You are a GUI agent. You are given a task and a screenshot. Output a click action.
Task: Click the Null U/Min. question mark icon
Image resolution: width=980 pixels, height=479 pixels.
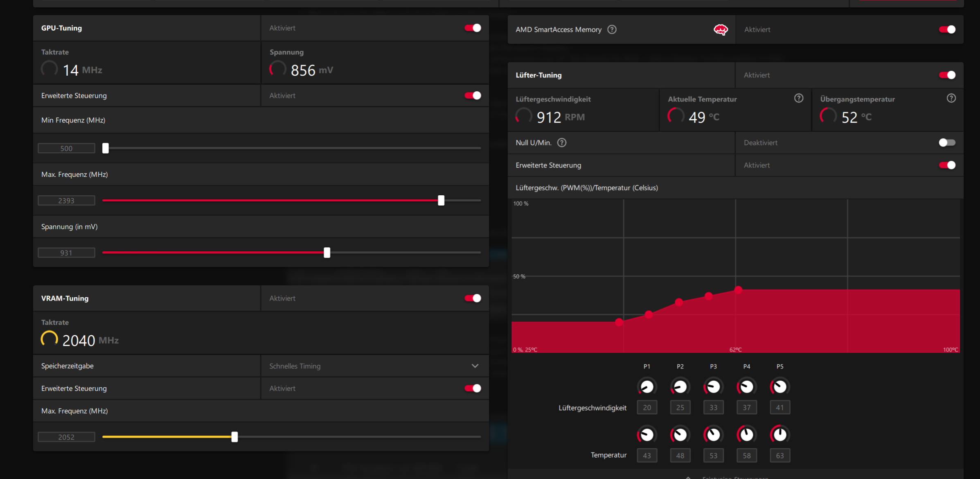tap(562, 142)
